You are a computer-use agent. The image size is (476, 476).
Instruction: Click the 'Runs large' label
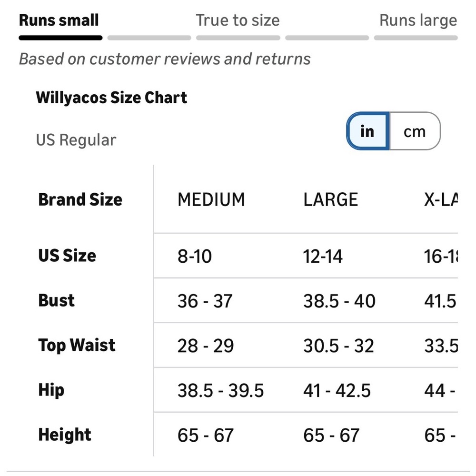(x=418, y=20)
